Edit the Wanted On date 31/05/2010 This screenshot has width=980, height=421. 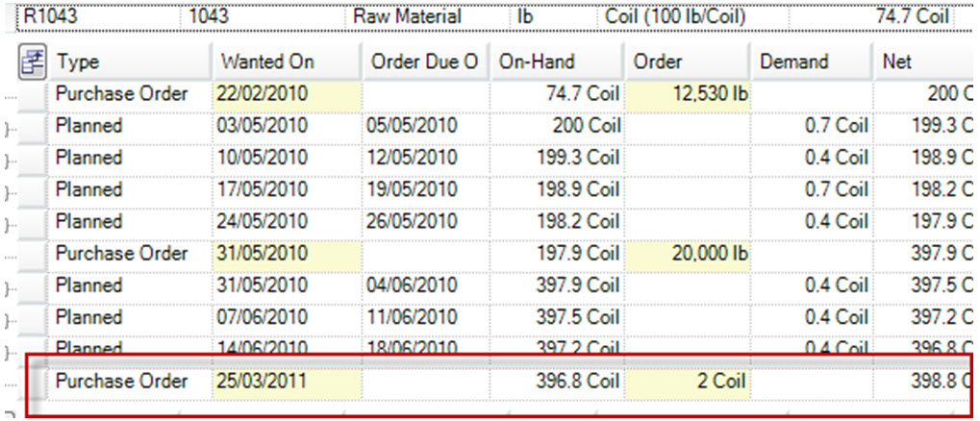(x=286, y=254)
